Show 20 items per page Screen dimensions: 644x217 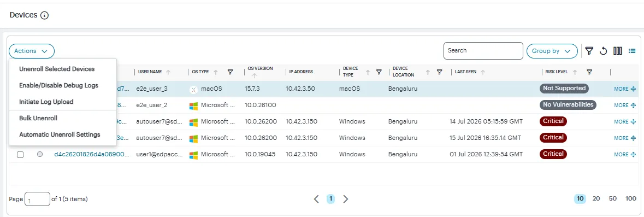596,198
